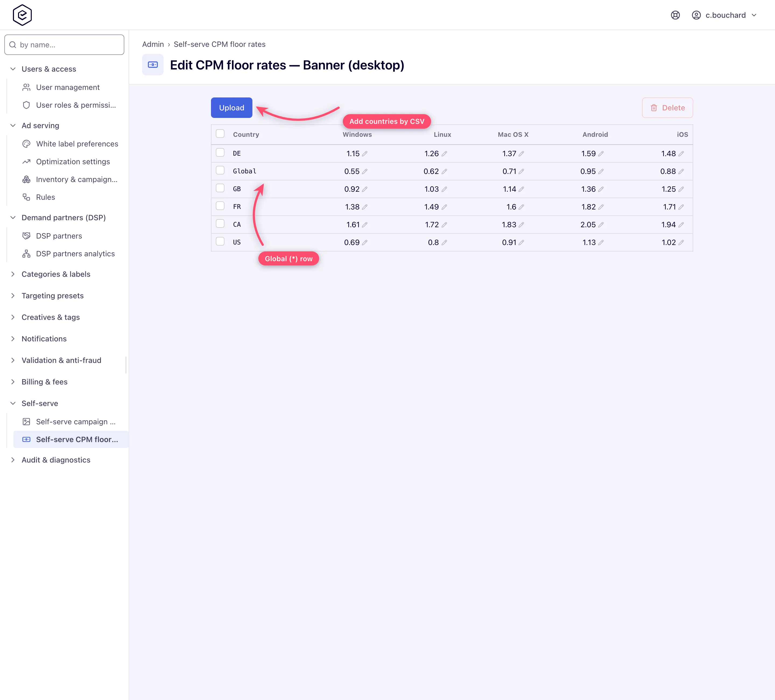Open Self-serve CPM floor rates breadcrumb
The height and width of the screenshot is (700, 775).
click(220, 44)
